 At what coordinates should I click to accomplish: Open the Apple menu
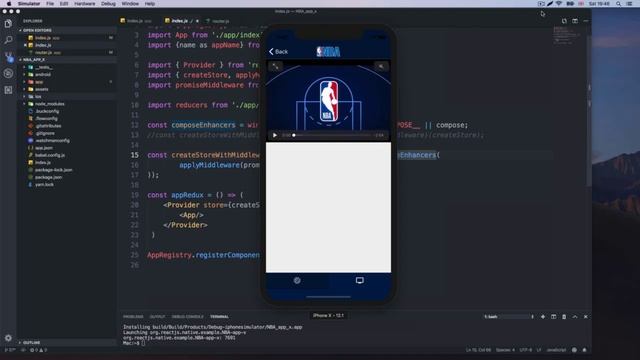click(x=9, y=4)
